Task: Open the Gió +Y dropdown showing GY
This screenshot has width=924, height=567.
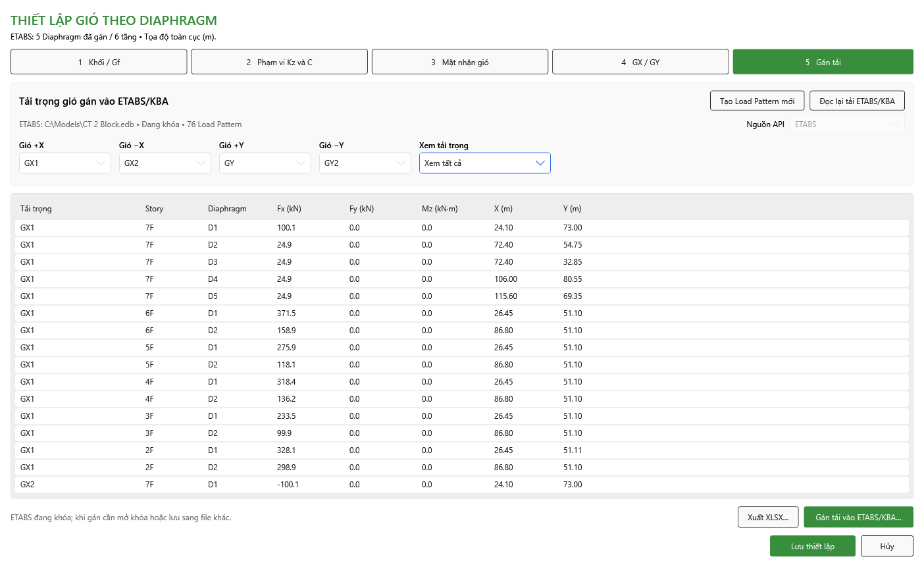Action: click(265, 163)
